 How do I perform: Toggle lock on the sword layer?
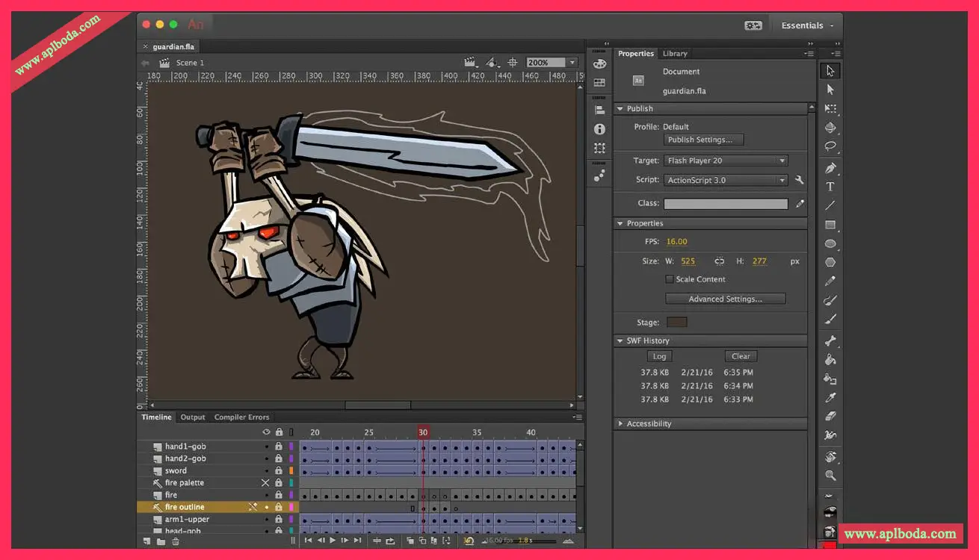click(x=279, y=471)
